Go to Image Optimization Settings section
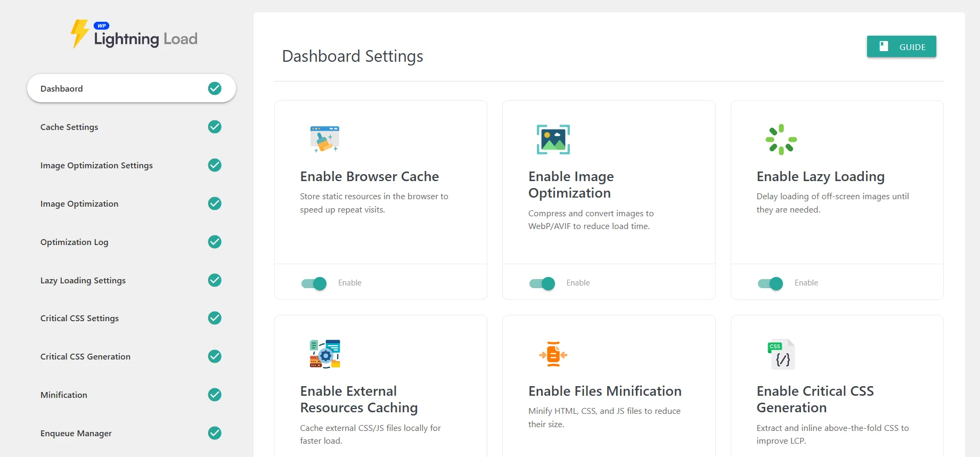 tap(96, 165)
